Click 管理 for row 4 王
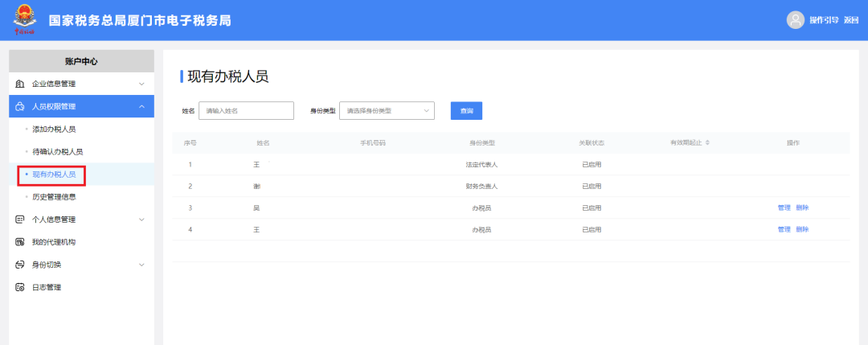 click(x=784, y=230)
